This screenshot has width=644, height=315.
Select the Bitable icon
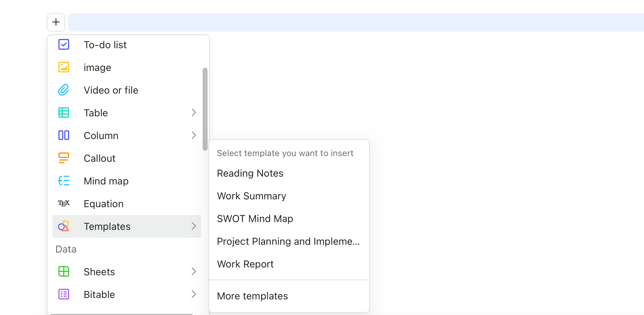tap(64, 294)
